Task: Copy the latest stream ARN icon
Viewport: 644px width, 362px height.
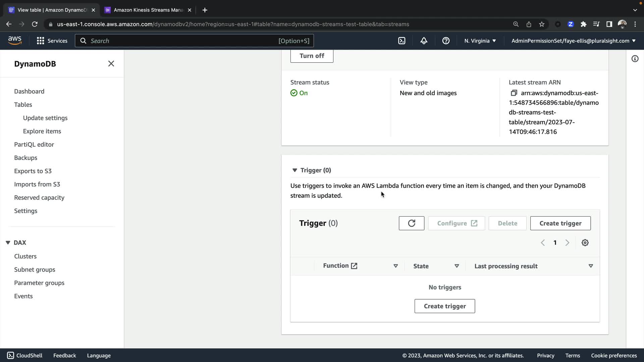Action: click(514, 93)
